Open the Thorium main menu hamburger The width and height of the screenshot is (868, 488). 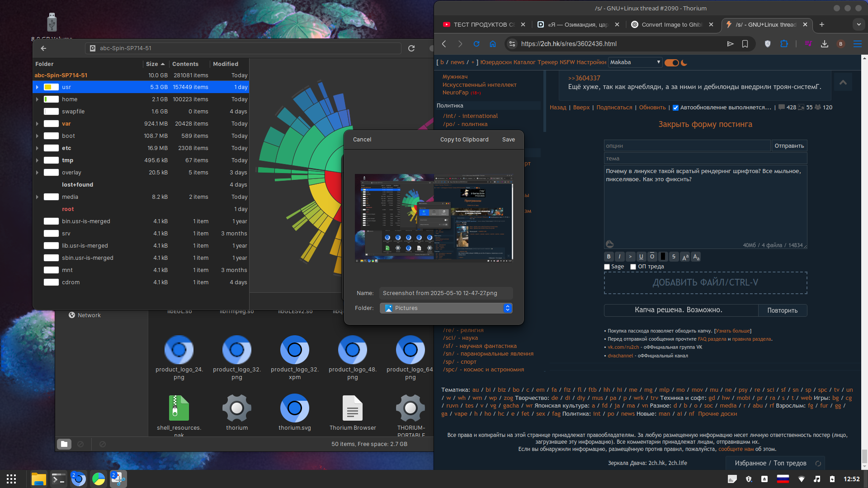(x=857, y=44)
